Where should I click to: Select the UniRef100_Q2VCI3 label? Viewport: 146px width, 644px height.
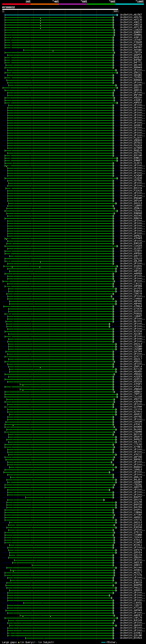(x=131, y=357)
